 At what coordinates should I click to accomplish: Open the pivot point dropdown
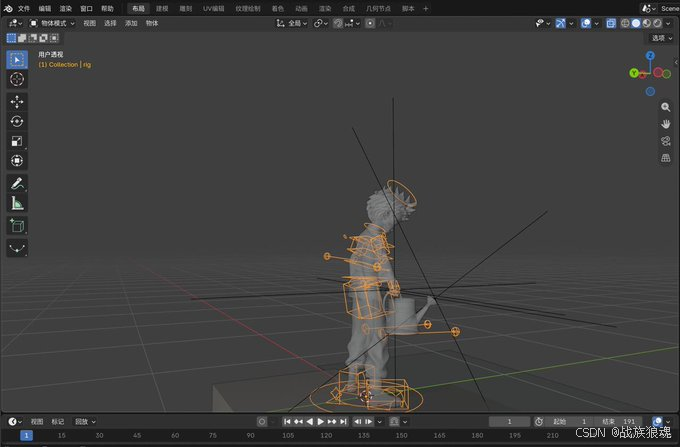tap(321, 23)
